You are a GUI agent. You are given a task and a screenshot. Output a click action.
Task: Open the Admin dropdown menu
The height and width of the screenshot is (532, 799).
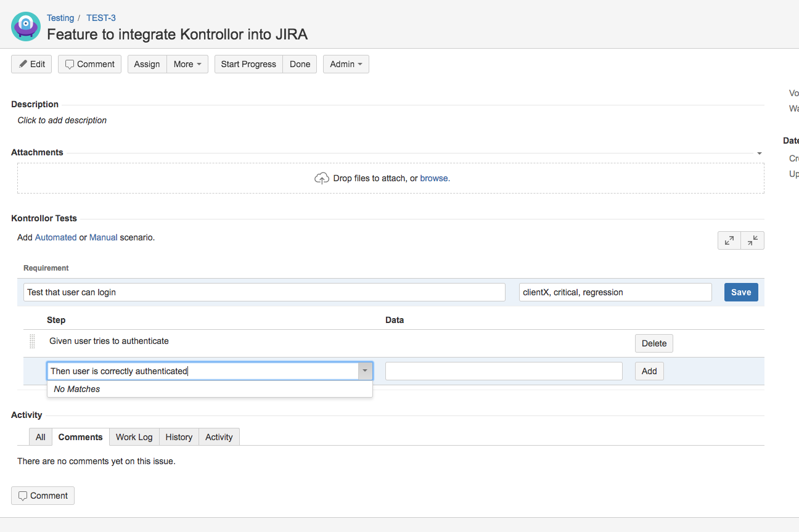tap(346, 64)
